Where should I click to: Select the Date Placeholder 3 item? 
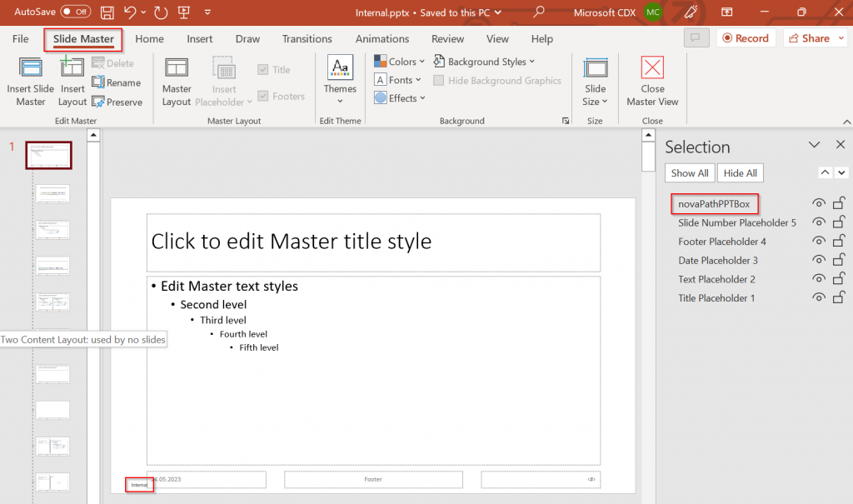pos(717,261)
